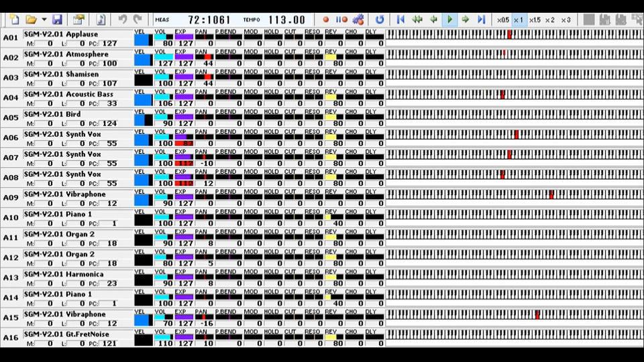Open record settings gear icon
644x362 pixels.
click(358, 19)
